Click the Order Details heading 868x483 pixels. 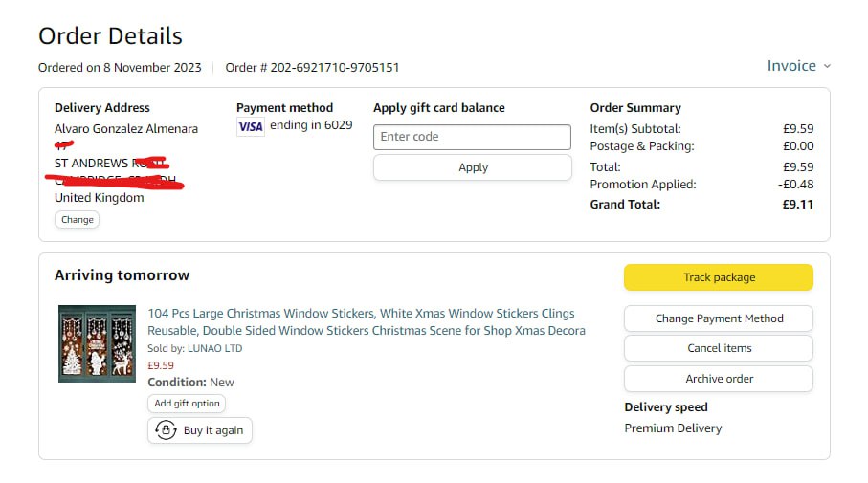tap(110, 36)
